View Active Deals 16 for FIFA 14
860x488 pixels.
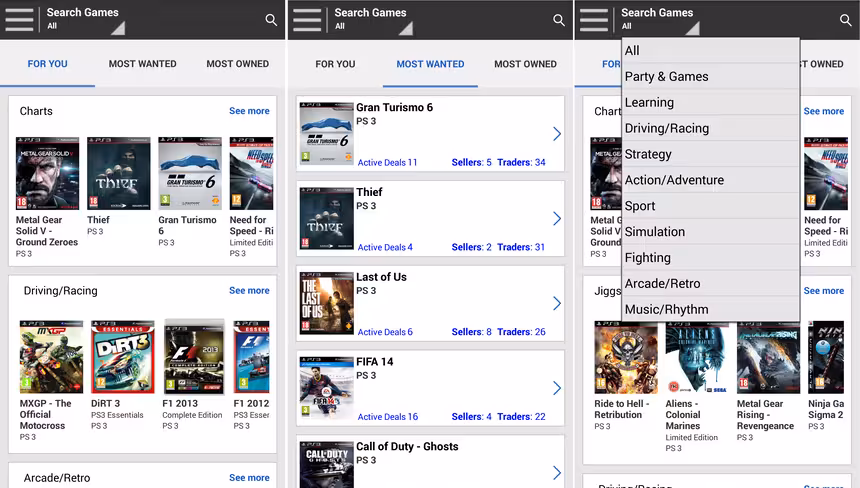(x=388, y=417)
